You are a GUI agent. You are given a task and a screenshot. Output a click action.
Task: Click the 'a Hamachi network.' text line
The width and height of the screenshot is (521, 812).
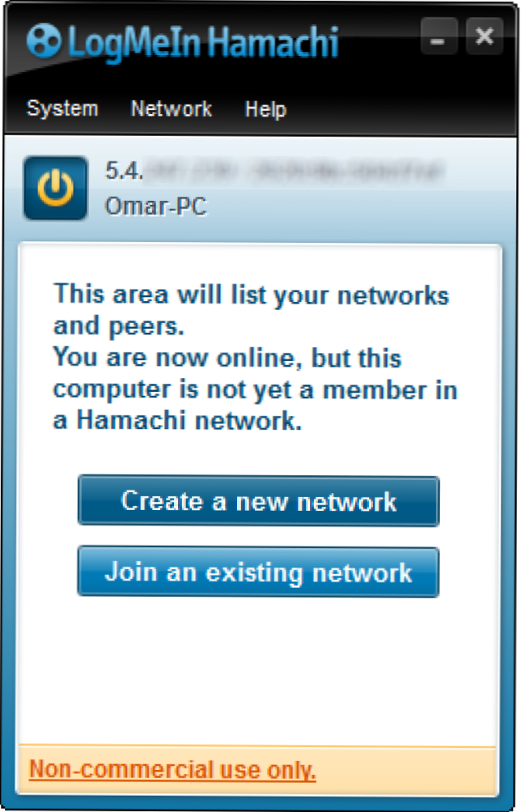coord(177,420)
